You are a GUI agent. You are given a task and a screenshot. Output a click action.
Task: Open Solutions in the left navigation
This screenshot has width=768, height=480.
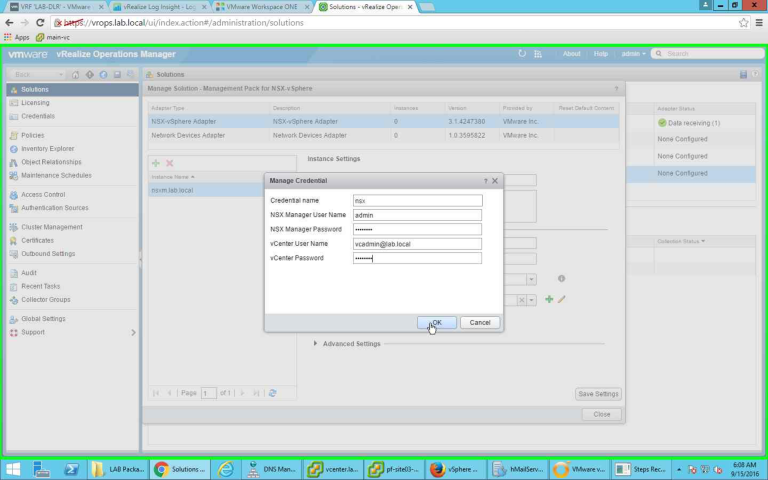pyautogui.click(x=72, y=90)
